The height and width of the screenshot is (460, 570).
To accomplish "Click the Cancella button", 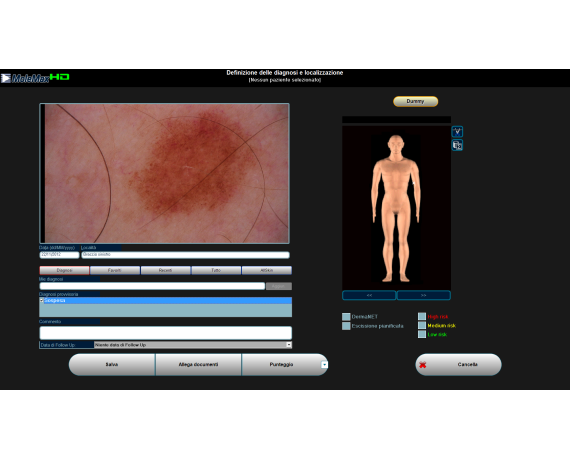I will [458, 364].
